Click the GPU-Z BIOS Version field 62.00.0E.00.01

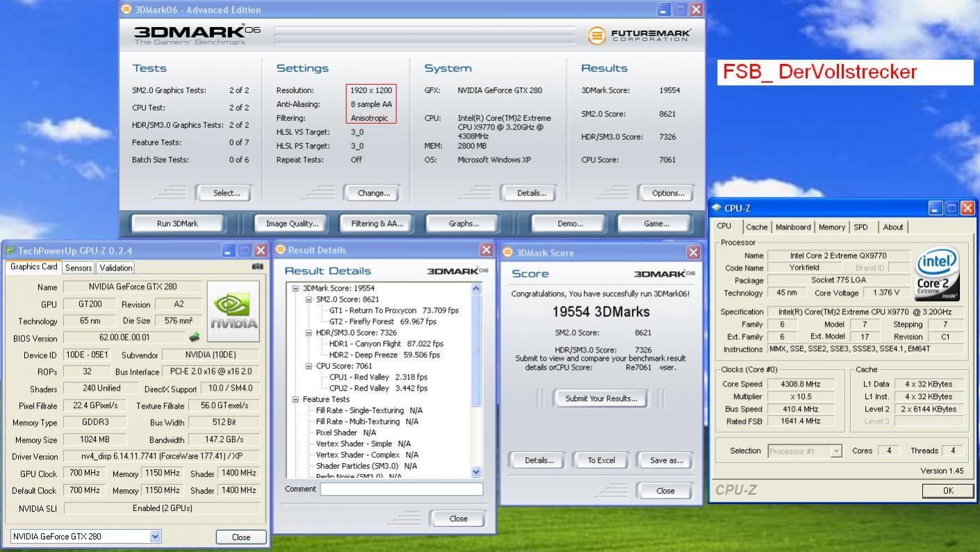[x=124, y=338]
